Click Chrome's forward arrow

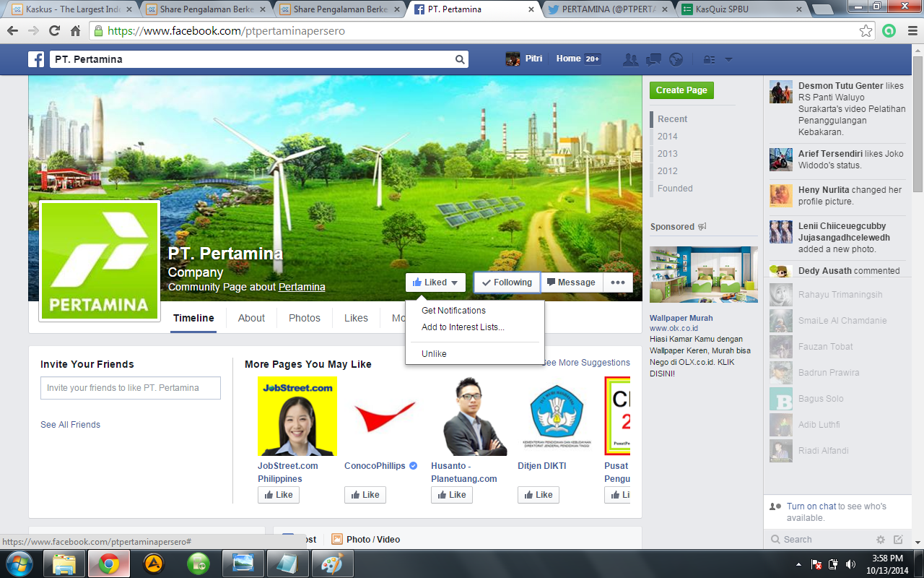tap(33, 31)
